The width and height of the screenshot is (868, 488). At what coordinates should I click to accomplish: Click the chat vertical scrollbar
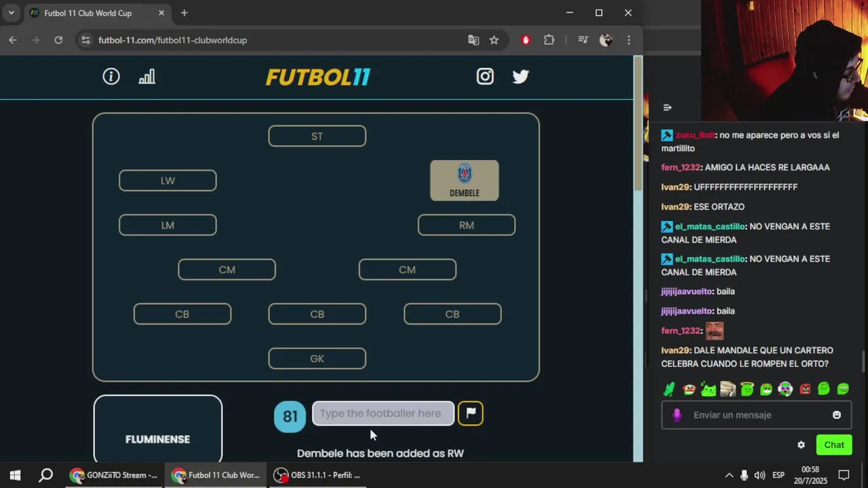pos(864,362)
